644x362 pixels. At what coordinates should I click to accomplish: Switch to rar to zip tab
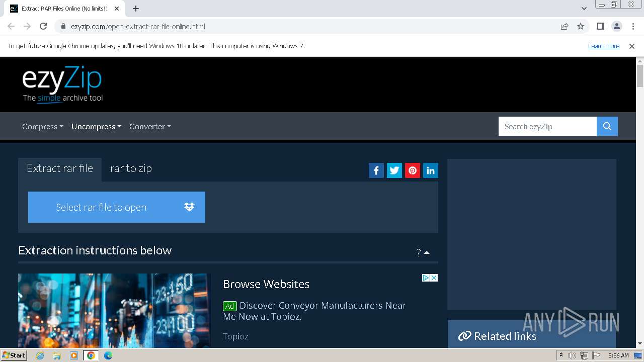131,169
